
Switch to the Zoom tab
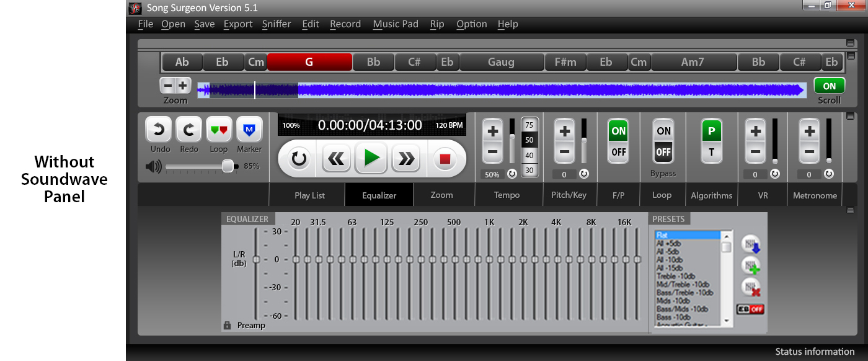[x=441, y=195]
